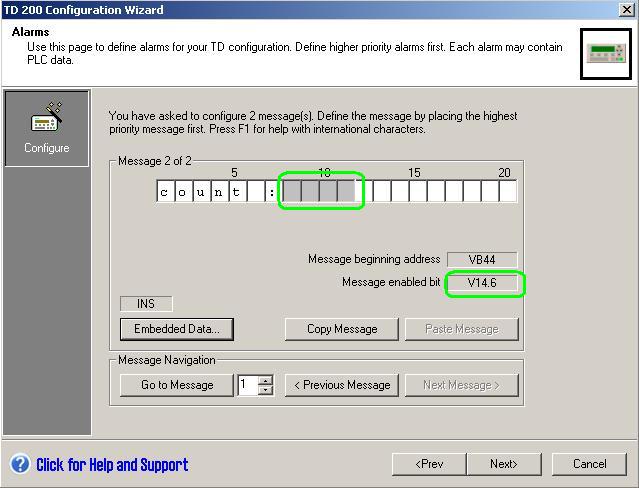Click the 'Message Navigation' group label
Viewport: 639px width, 488px height.
click(x=167, y=360)
